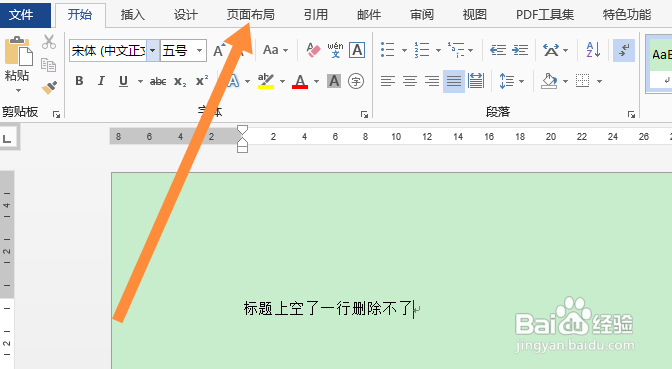Apply distributed alignment
The width and height of the screenshot is (672, 369).
tap(476, 81)
